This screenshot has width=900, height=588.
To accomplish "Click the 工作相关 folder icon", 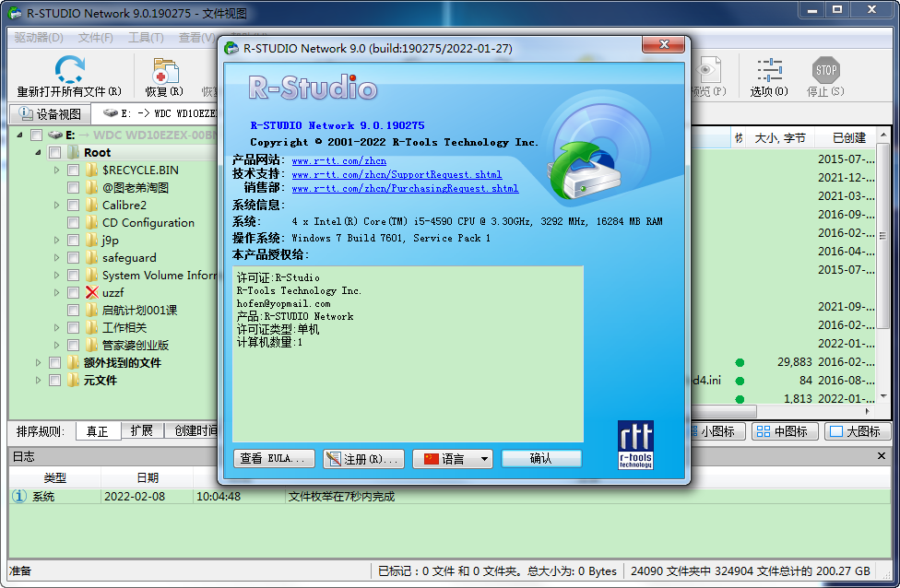I will click(91, 327).
